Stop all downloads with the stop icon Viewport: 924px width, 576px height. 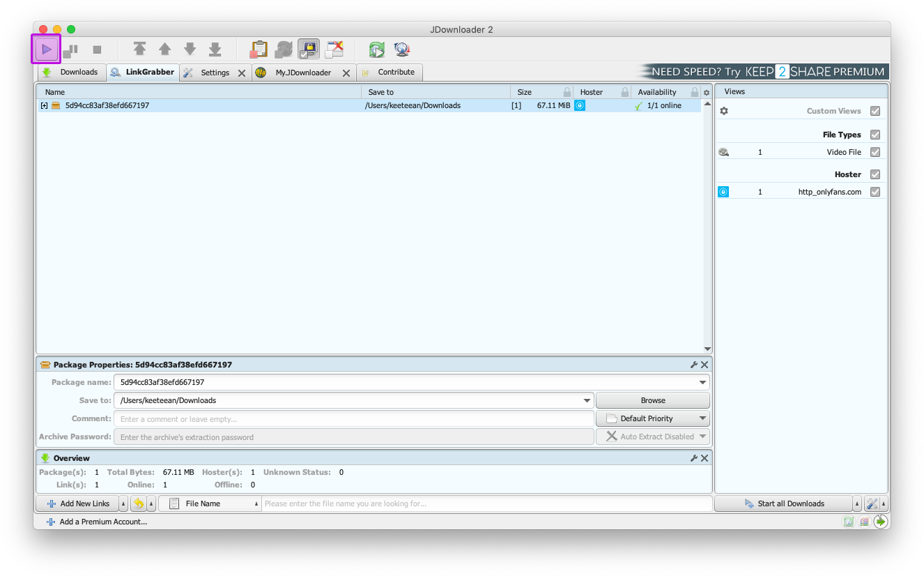click(x=97, y=50)
